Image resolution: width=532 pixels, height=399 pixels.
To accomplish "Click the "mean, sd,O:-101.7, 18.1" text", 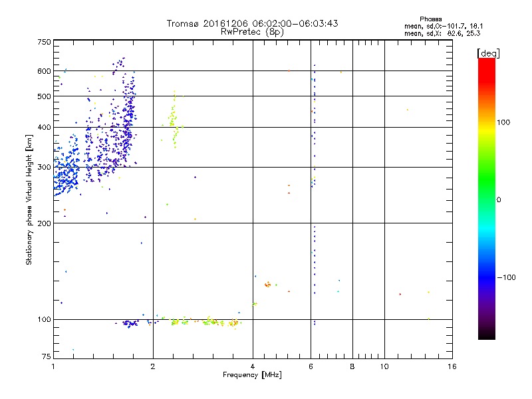I will (x=444, y=26).
